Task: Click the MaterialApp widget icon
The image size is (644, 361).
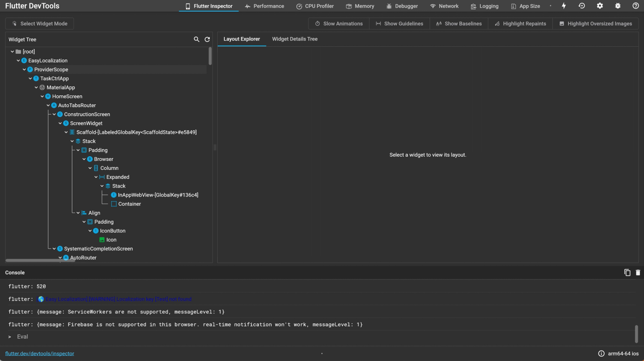Action: (x=42, y=87)
